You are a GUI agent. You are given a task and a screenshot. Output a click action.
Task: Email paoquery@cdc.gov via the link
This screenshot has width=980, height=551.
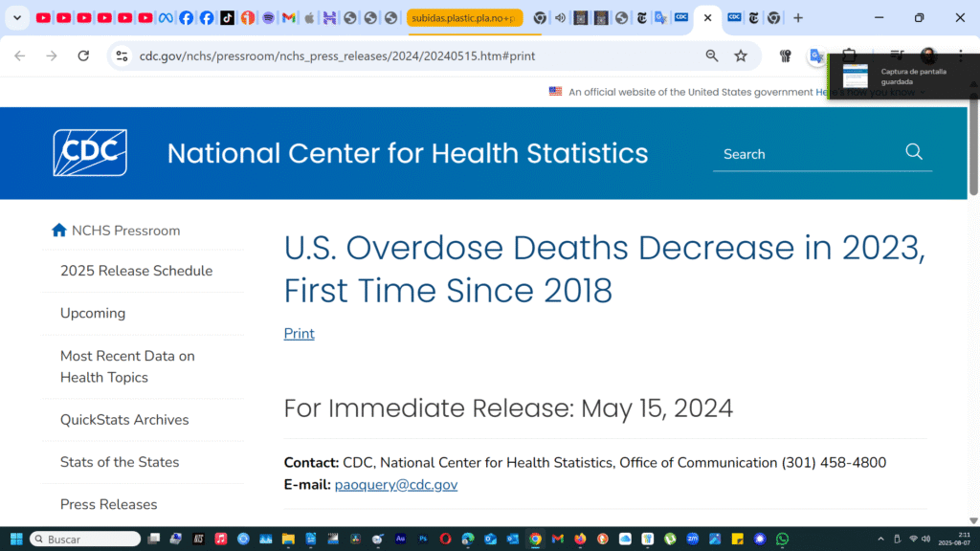(x=395, y=485)
